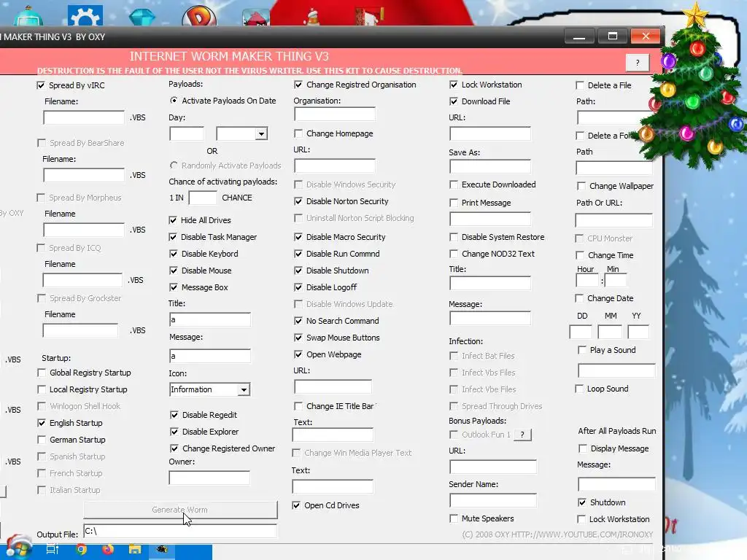Click the Hour field under Change Time
Screen dimensions: 747x560
click(x=587, y=280)
